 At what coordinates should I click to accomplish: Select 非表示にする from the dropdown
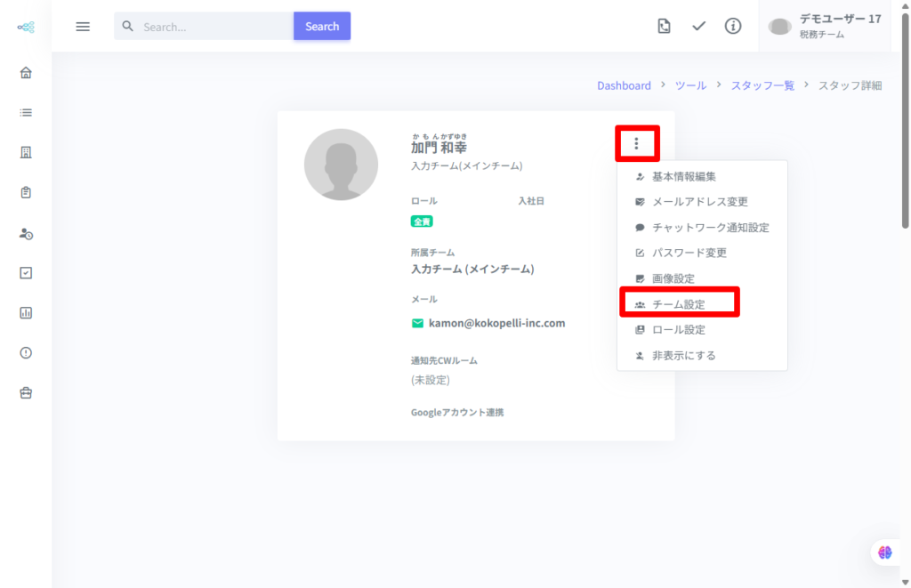click(683, 355)
